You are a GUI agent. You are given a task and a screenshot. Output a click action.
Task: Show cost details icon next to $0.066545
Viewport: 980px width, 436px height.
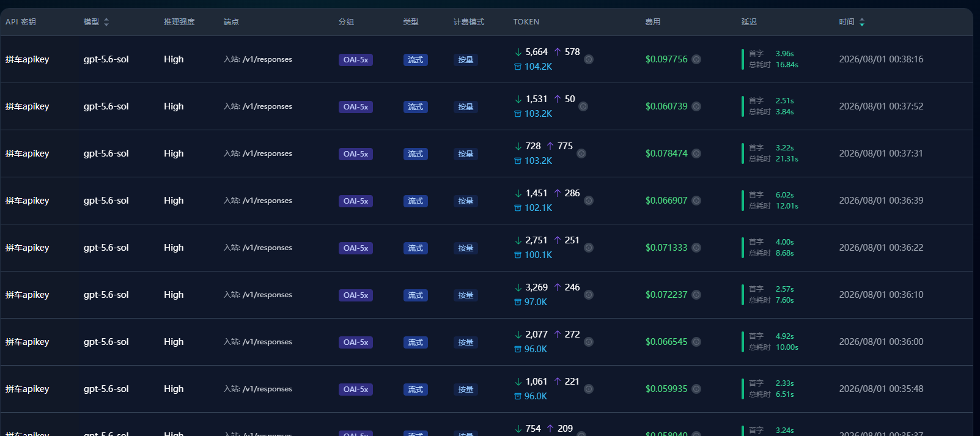click(696, 342)
